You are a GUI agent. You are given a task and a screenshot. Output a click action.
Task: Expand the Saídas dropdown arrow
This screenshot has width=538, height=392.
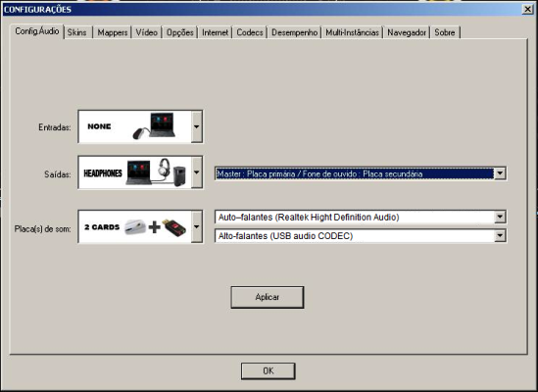(x=197, y=172)
